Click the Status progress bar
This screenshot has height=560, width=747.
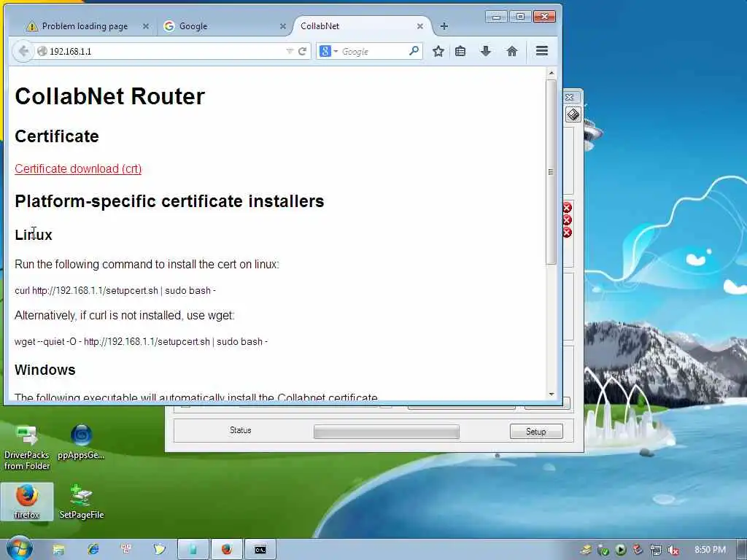click(387, 432)
